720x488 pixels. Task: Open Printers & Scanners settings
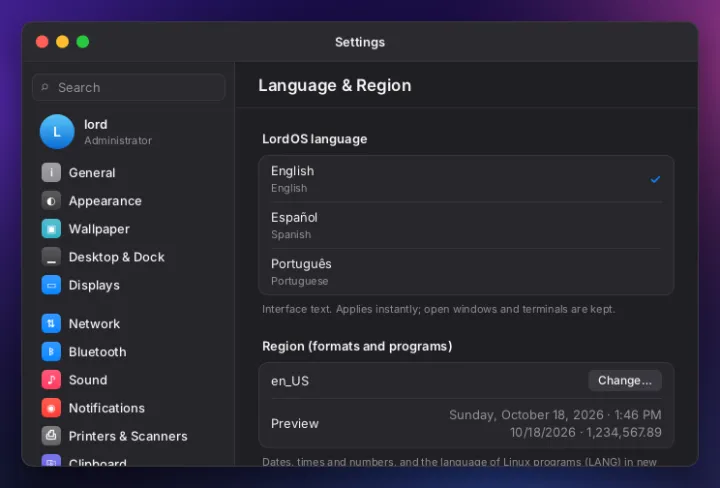click(x=128, y=436)
